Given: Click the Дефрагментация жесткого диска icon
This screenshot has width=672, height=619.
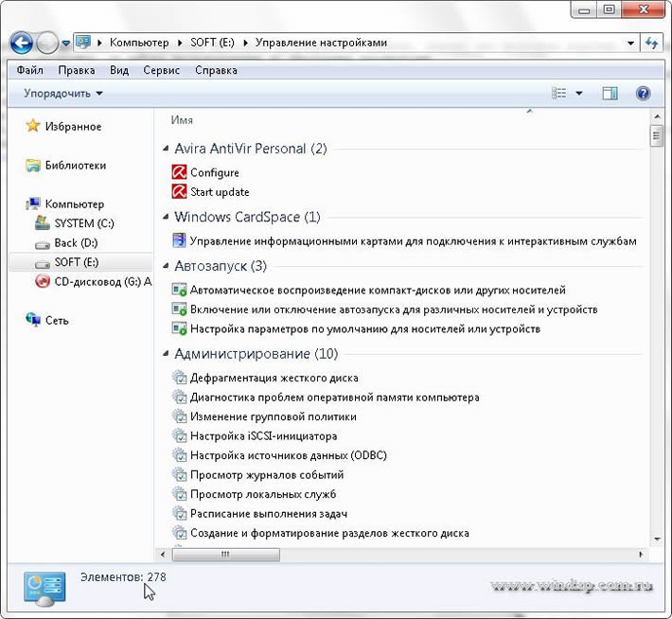Looking at the screenshot, I should coord(179,378).
